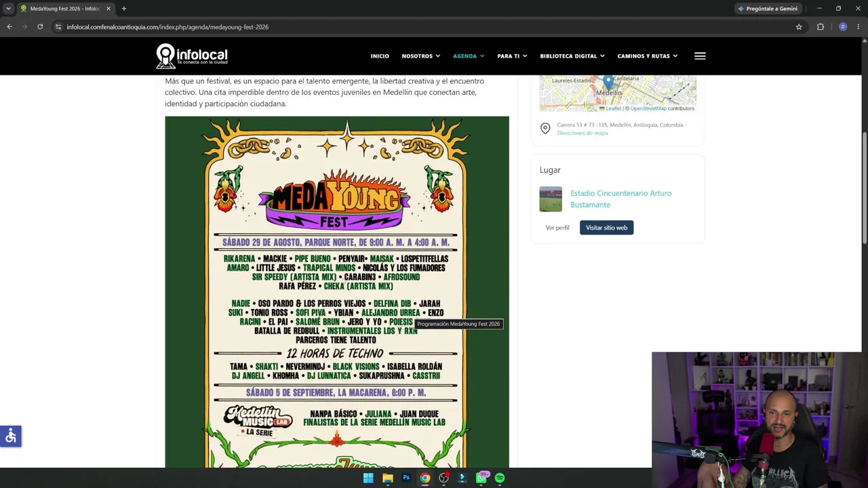Open the Chrome three-dot menu

point(859,27)
